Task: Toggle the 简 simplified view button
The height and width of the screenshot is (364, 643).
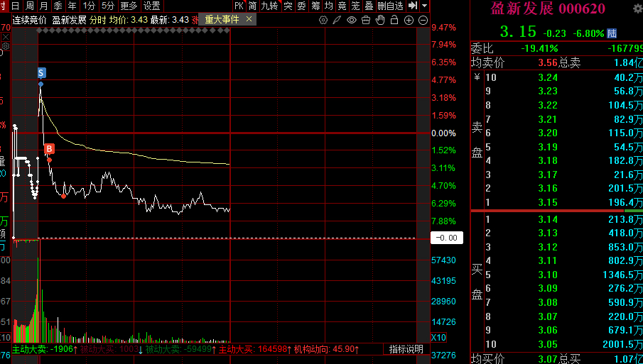Action: click(x=253, y=6)
